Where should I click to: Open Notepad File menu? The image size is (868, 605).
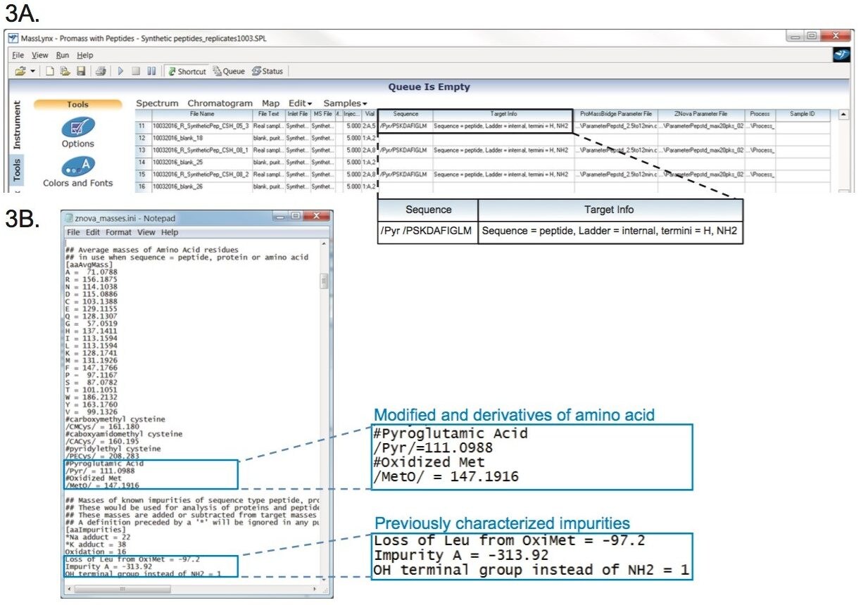click(x=73, y=232)
